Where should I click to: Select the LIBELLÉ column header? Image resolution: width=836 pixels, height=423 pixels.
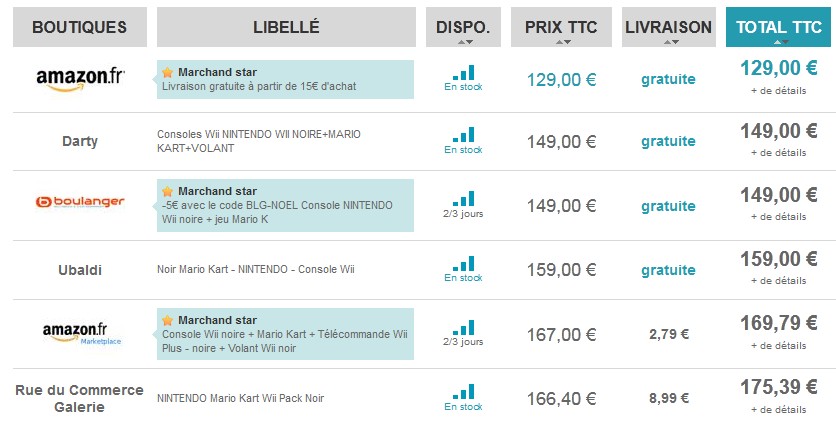pyautogui.click(x=286, y=27)
